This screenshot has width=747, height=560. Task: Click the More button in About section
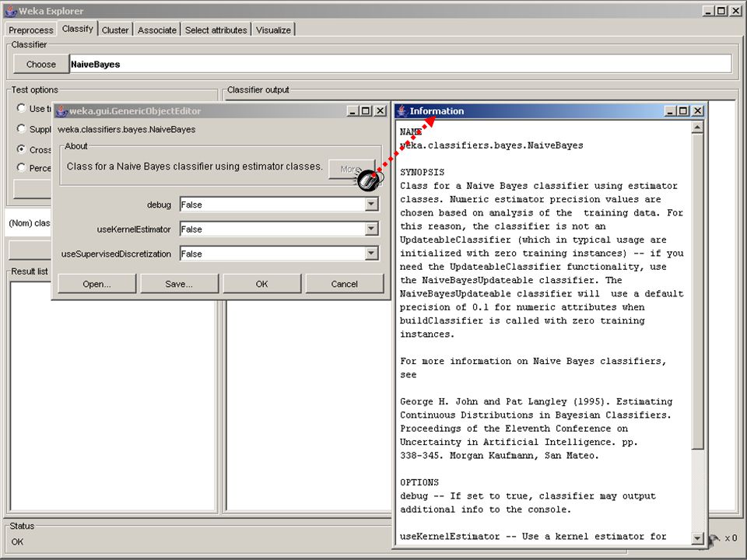point(352,169)
